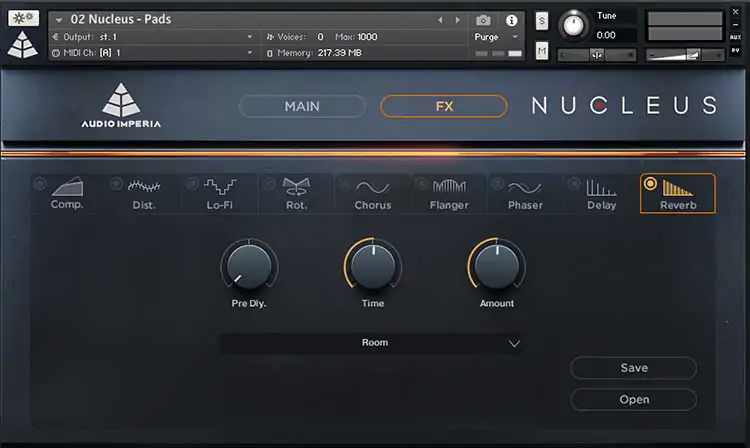Mute the instrument with M button

coord(541,51)
